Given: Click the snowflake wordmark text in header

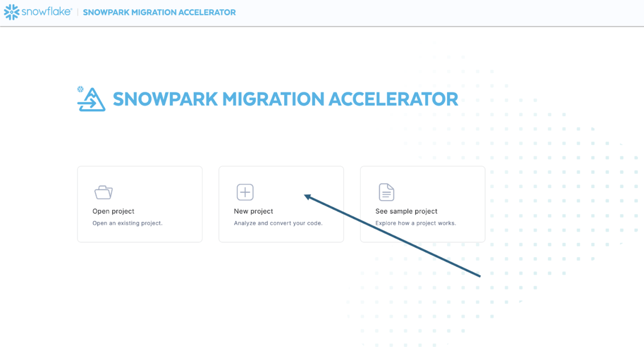Looking at the screenshot, I should pos(47,12).
